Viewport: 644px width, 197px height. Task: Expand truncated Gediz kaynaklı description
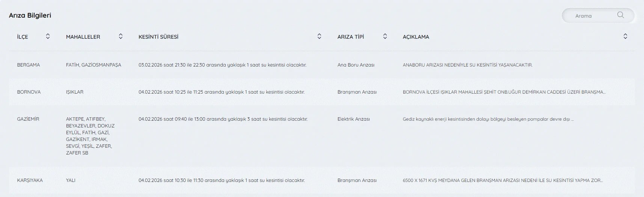[x=488, y=119]
